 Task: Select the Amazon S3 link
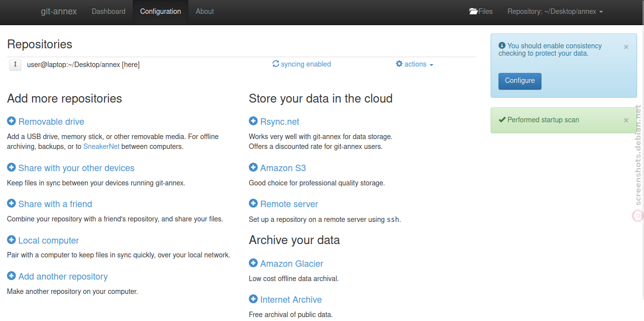[283, 168]
